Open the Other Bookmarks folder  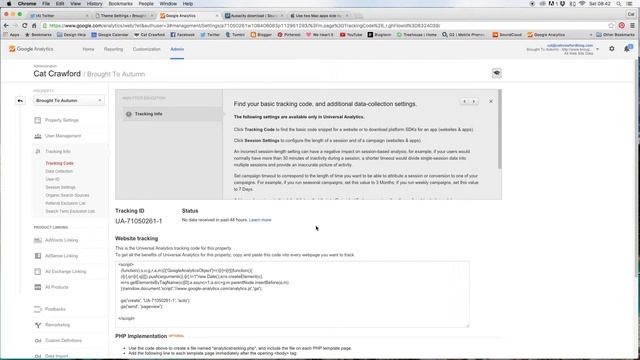tap(616, 35)
